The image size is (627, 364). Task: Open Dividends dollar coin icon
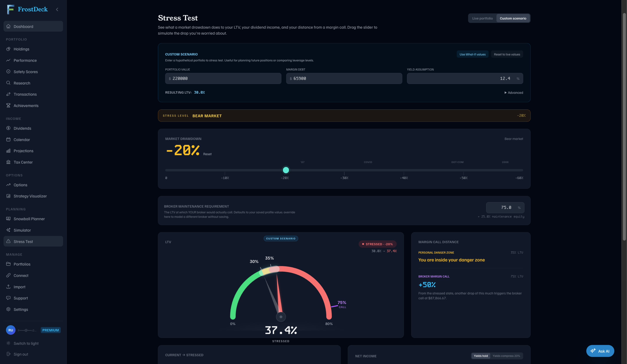click(x=8, y=128)
